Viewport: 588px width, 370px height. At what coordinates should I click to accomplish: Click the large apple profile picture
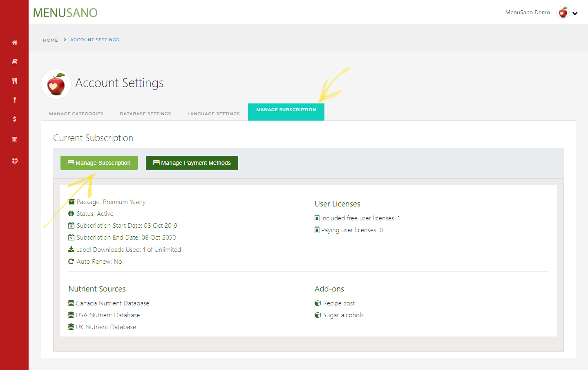pos(56,84)
